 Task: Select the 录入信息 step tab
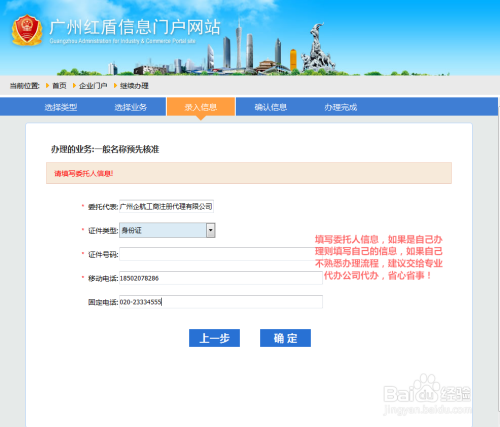(x=201, y=107)
